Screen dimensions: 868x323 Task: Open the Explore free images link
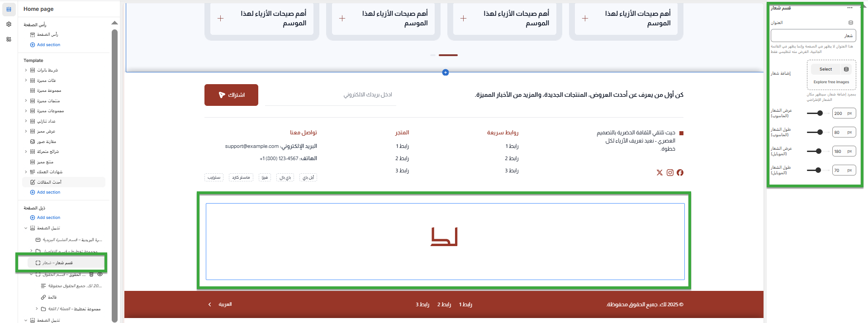point(831,82)
